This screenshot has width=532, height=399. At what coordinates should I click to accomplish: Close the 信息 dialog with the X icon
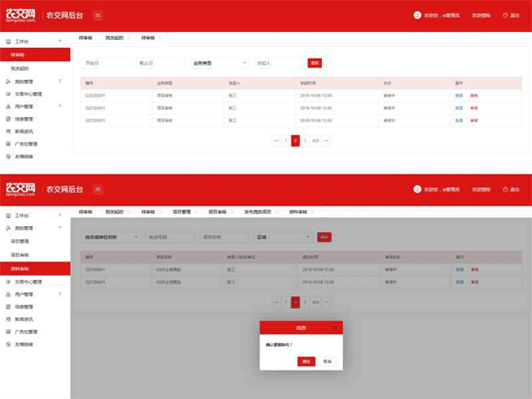point(334,326)
